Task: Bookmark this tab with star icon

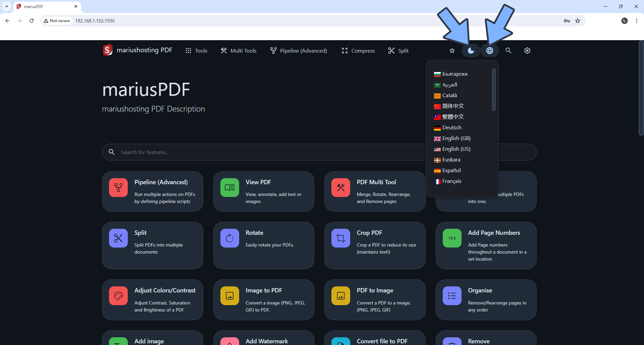Action: point(578,21)
